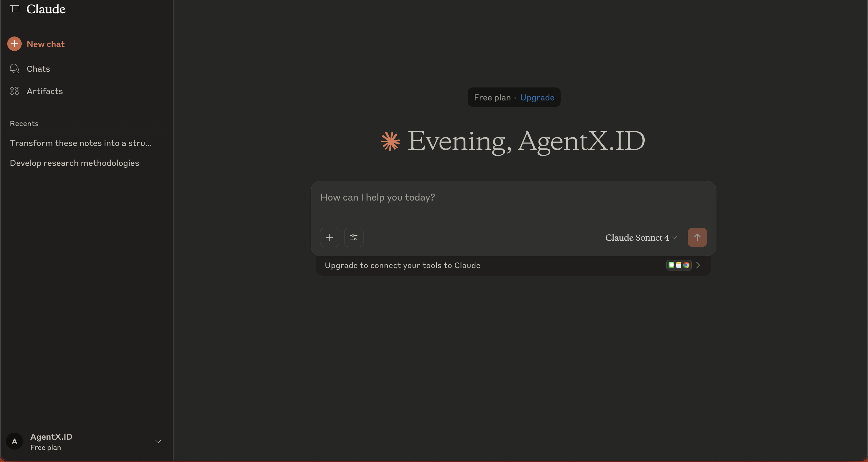Select the Chats menu item
This screenshot has width=868, height=462.
pyautogui.click(x=38, y=69)
